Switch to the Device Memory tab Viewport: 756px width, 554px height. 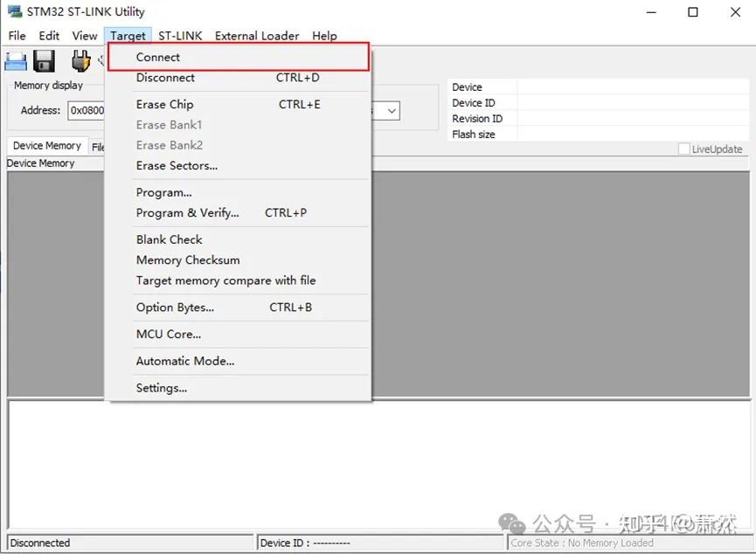point(46,145)
